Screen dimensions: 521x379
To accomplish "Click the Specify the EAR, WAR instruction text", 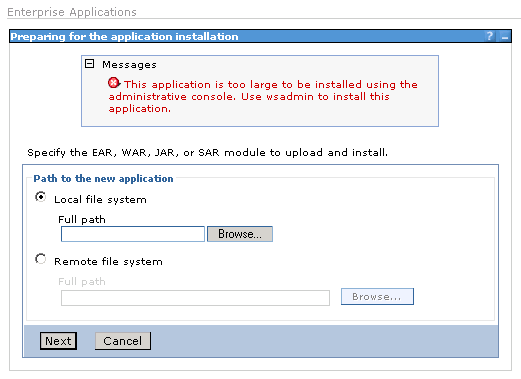I will click(x=207, y=153).
